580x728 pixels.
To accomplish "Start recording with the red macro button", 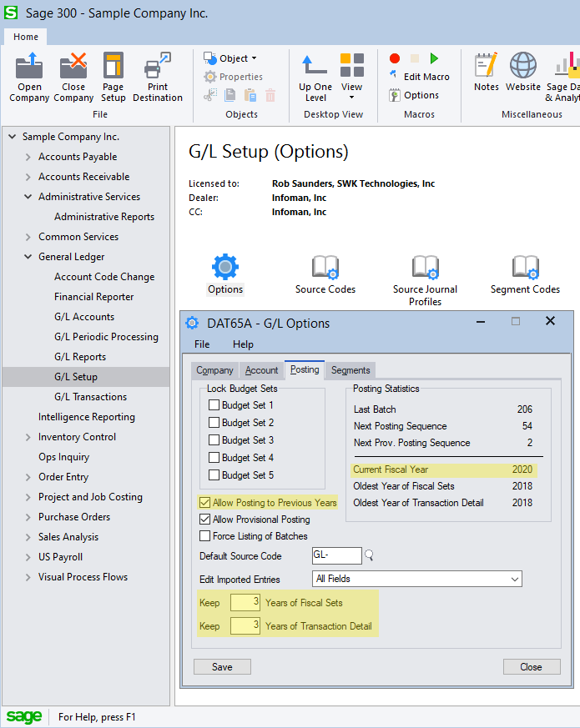I will pyautogui.click(x=395, y=58).
